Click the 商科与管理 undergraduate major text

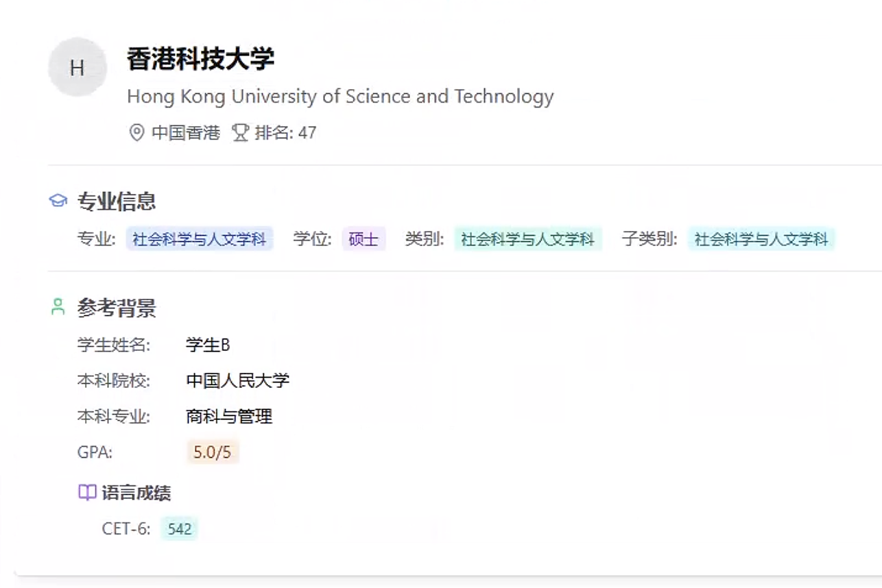(229, 416)
